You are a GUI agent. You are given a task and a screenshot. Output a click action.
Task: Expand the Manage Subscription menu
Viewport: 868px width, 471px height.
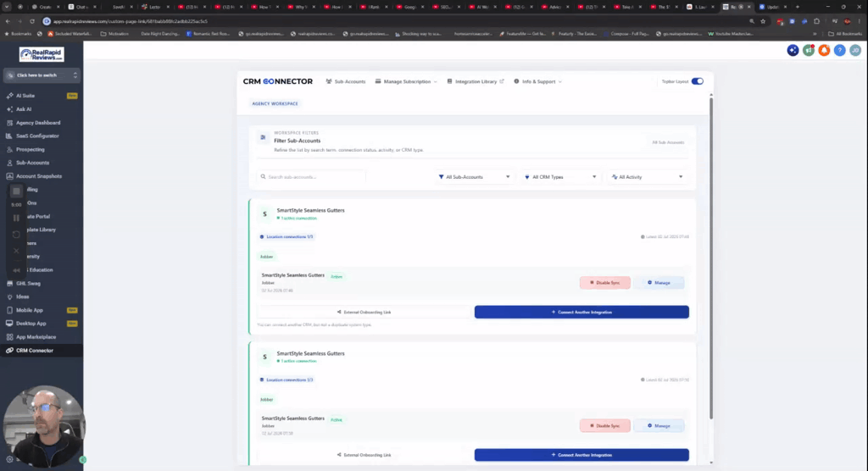406,81
